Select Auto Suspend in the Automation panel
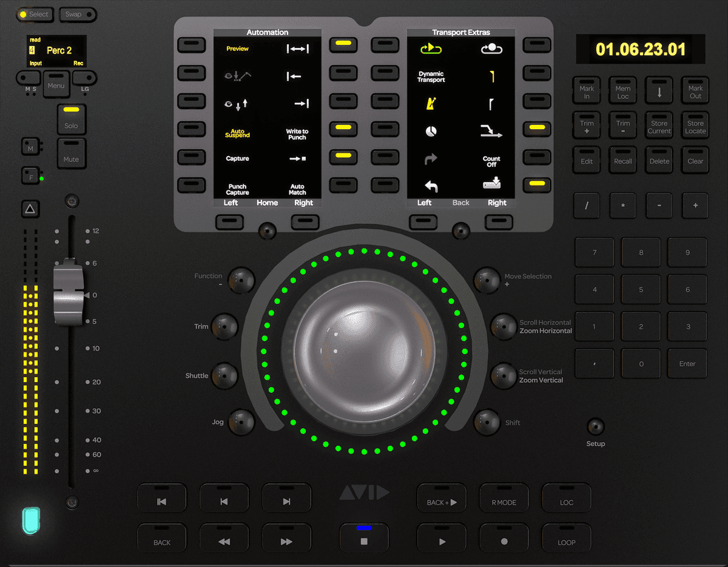 tap(237, 132)
